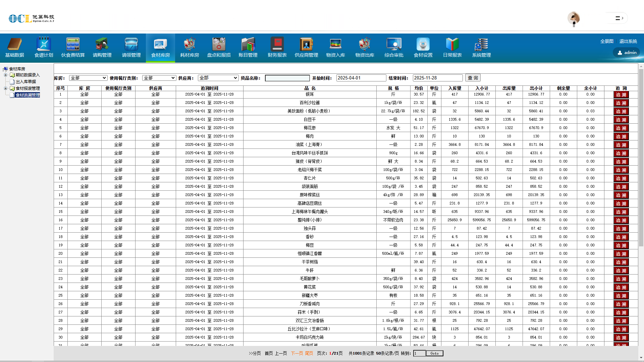
Task: Click 追溯 button for row 银耳
Action: (x=621, y=95)
